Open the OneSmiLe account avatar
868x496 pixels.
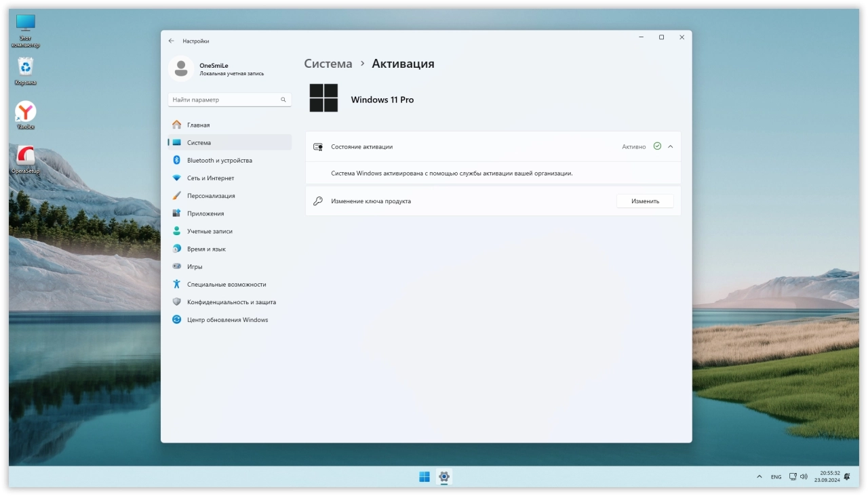tap(180, 68)
